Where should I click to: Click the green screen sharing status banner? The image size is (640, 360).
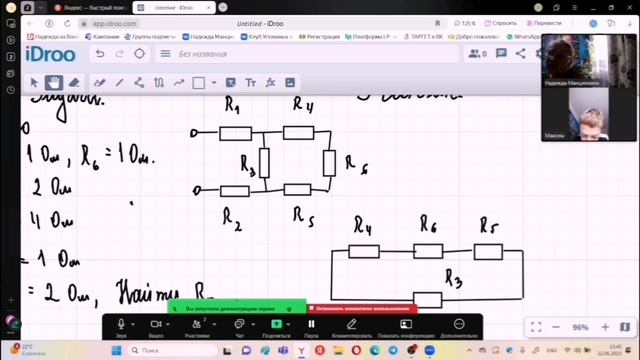click(x=237, y=308)
